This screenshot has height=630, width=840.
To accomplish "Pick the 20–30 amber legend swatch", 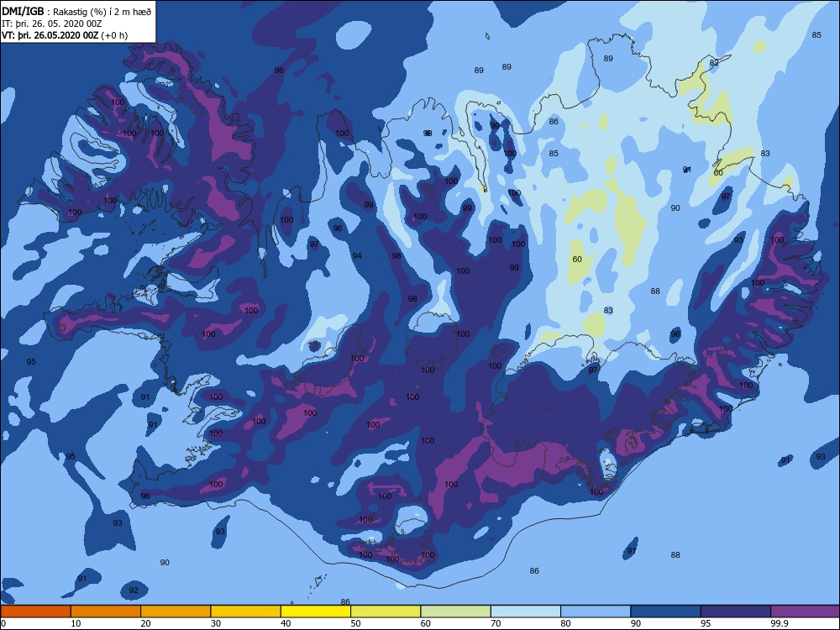I will (176, 612).
